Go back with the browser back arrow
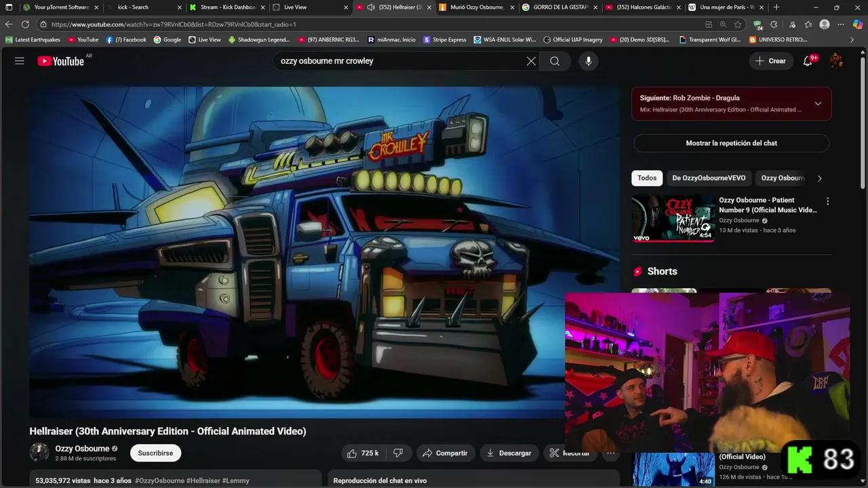868x488 pixels. click(9, 24)
